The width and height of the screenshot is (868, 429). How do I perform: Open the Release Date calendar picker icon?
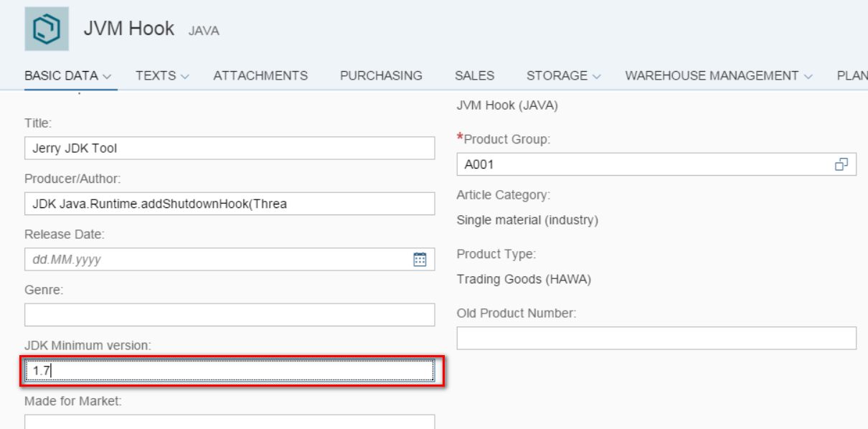tap(420, 260)
